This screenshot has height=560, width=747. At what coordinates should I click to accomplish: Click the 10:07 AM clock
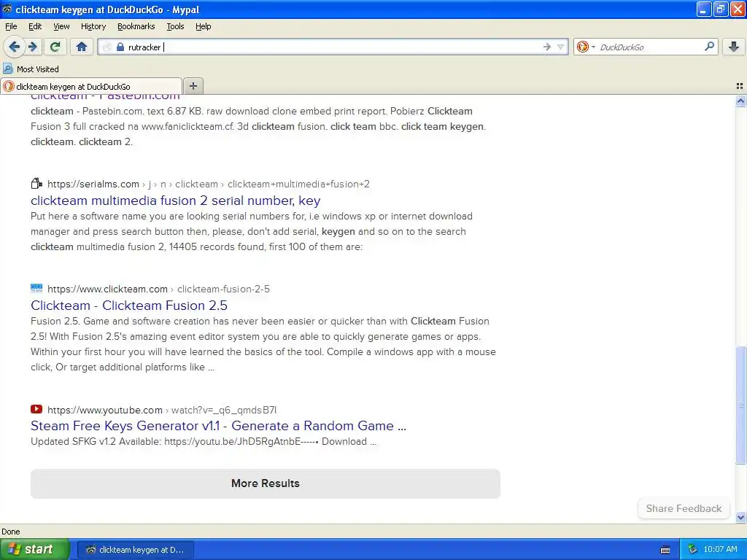tap(720, 549)
